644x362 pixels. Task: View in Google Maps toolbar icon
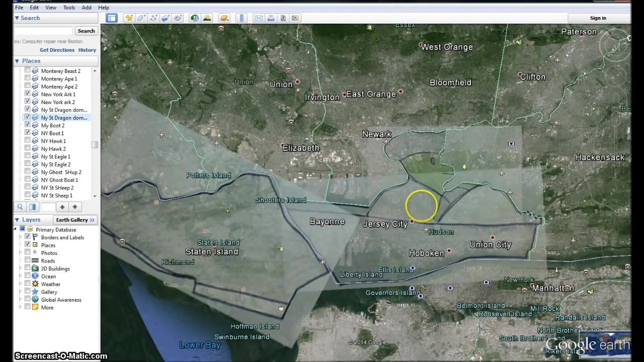(295, 18)
